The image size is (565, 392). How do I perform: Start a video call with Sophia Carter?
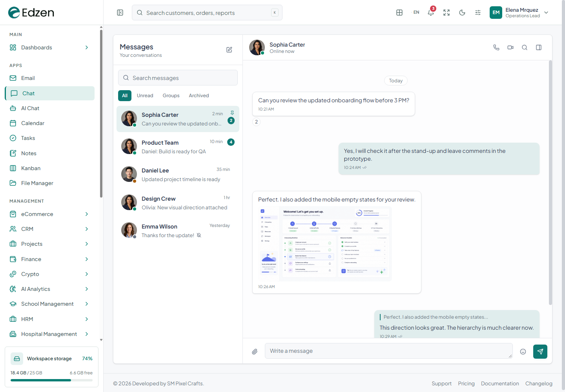(510, 47)
